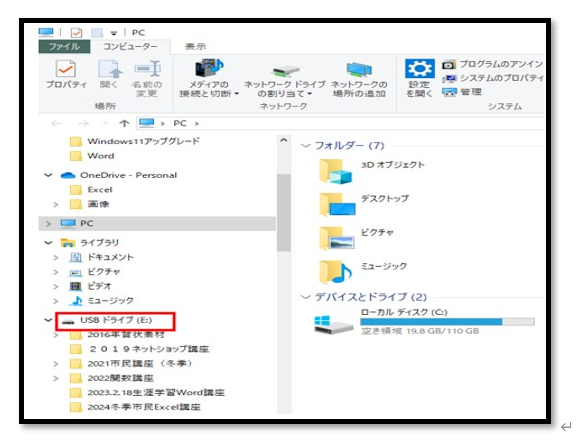Open recent locations dropdown arrow
Viewport: 584px width, 443px height.
[x=106, y=123]
